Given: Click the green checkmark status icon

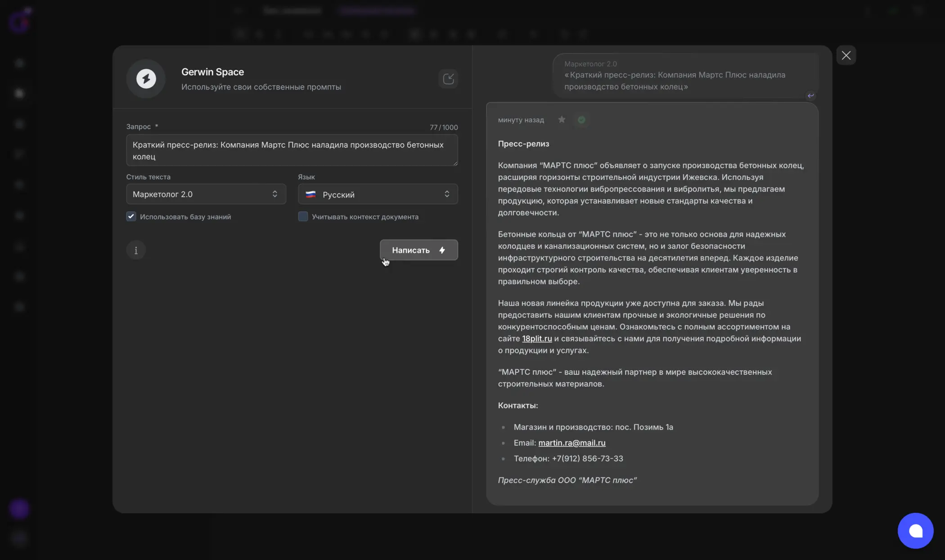Looking at the screenshot, I should (x=581, y=120).
